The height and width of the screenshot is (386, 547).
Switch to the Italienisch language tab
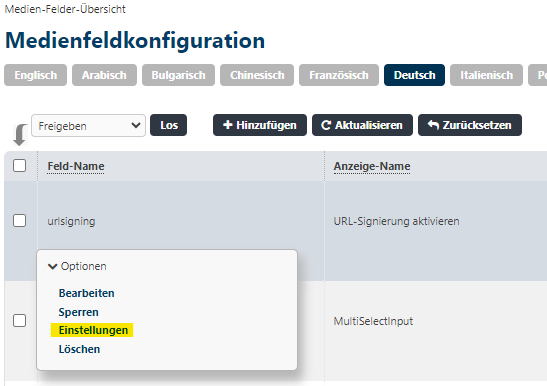point(486,75)
